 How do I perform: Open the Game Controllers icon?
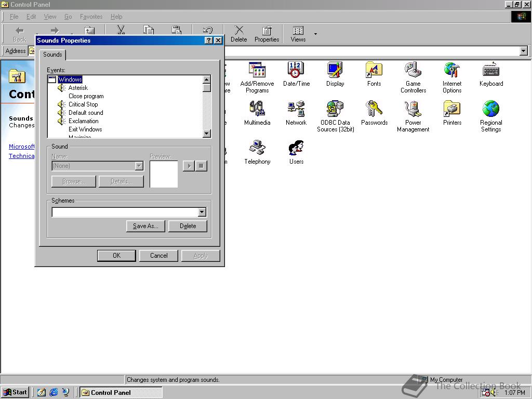(413, 71)
